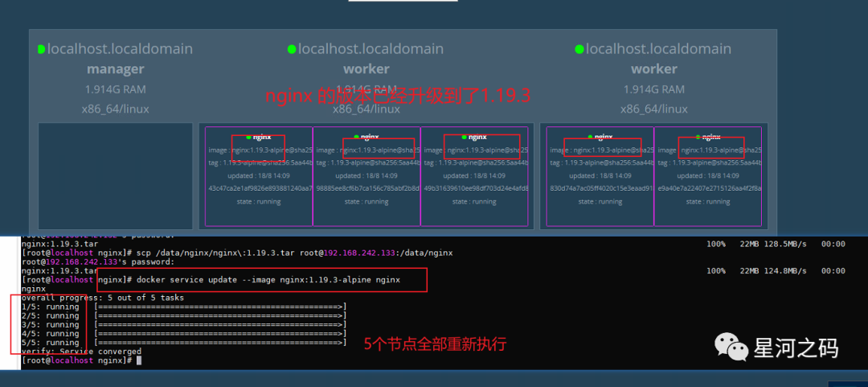Image resolution: width=868 pixels, height=387 pixels.
Task: Select 'state : running' in container 43c47ca2e1af
Action: 259,202
